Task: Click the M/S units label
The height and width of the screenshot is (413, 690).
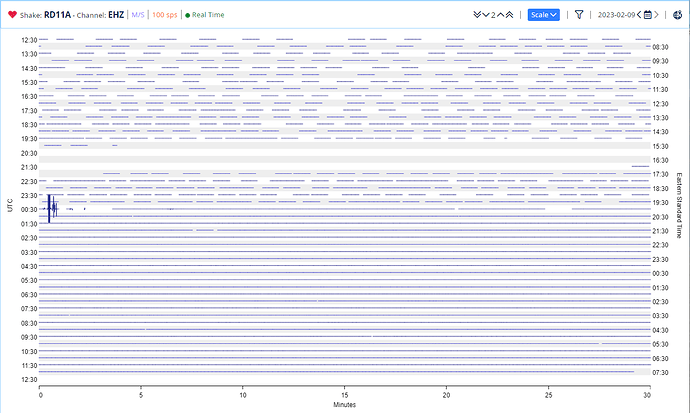Action: 138,15
